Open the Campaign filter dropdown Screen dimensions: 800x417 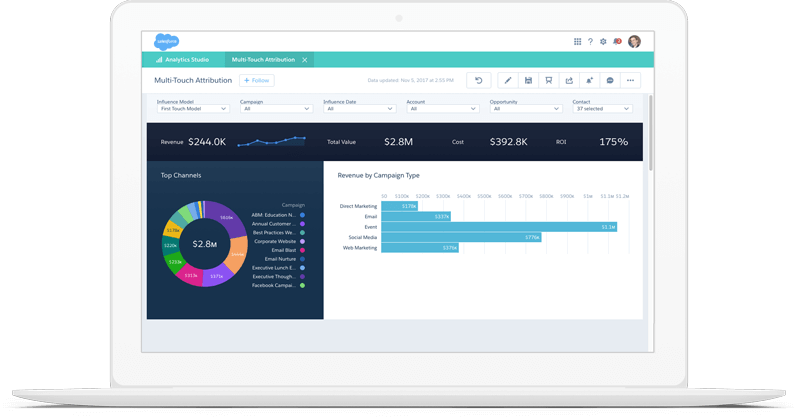[x=276, y=108]
